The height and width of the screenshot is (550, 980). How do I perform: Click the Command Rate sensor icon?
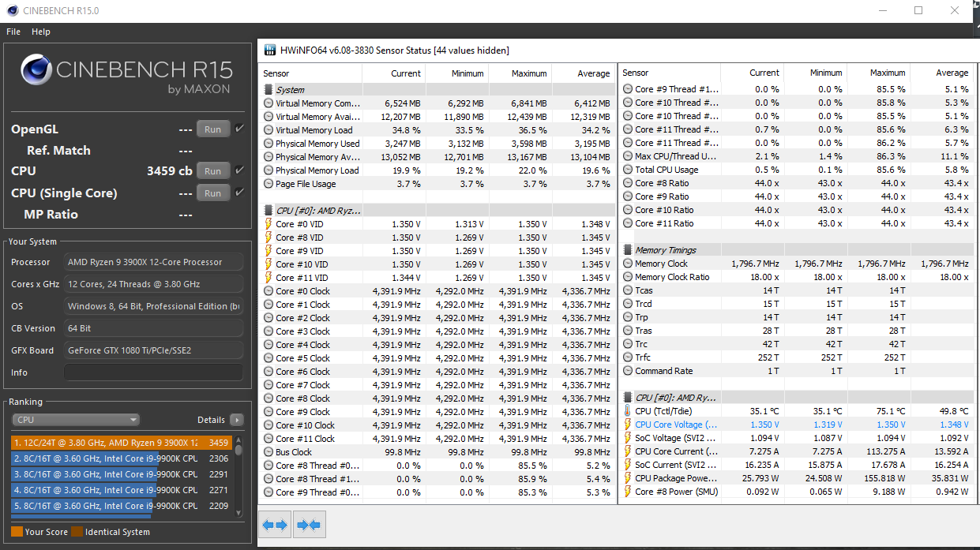point(628,371)
